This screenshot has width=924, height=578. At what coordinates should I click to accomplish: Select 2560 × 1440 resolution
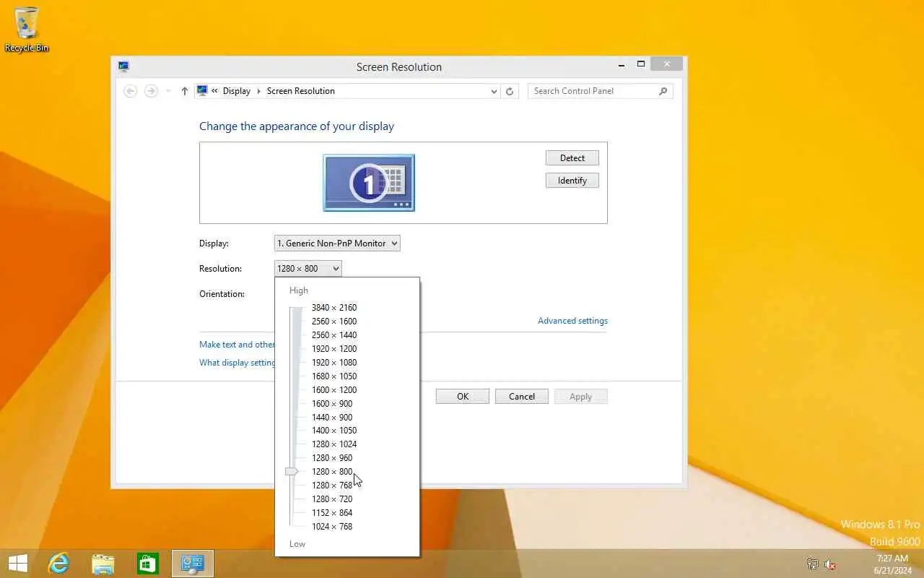coord(334,335)
